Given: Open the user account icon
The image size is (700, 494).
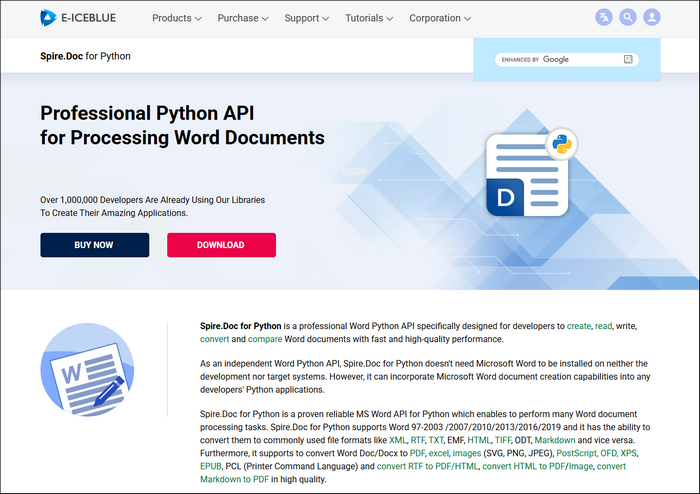Looking at the screenshot, I should point(652,18).
